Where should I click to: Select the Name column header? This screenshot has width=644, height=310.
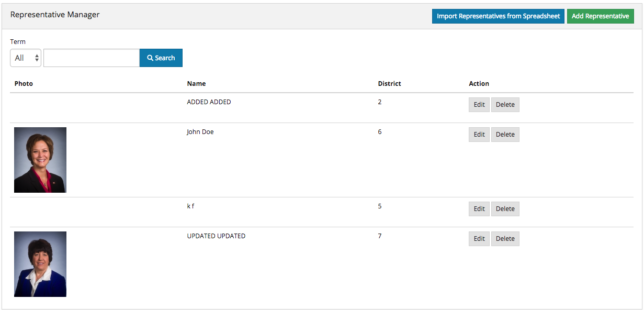196,84
